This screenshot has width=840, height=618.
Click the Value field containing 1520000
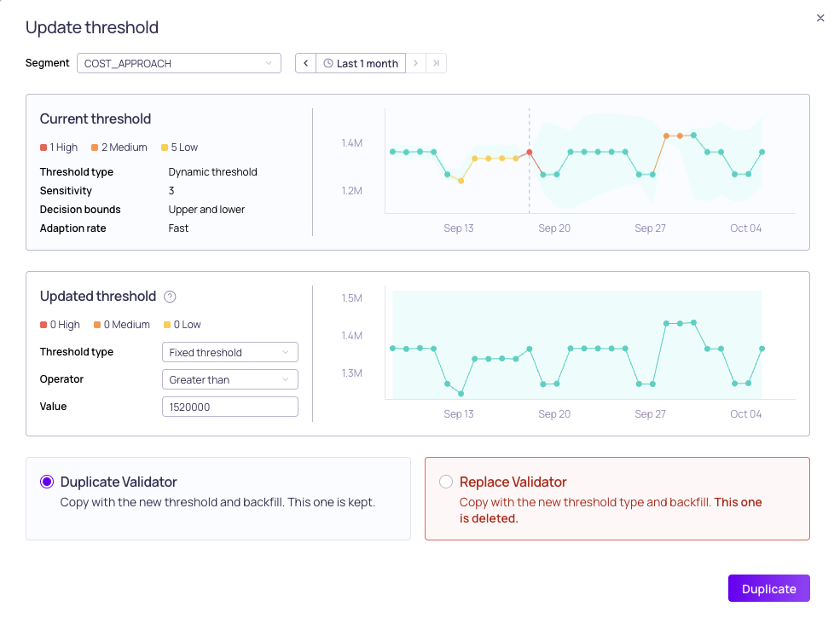(x=229, y=407)
